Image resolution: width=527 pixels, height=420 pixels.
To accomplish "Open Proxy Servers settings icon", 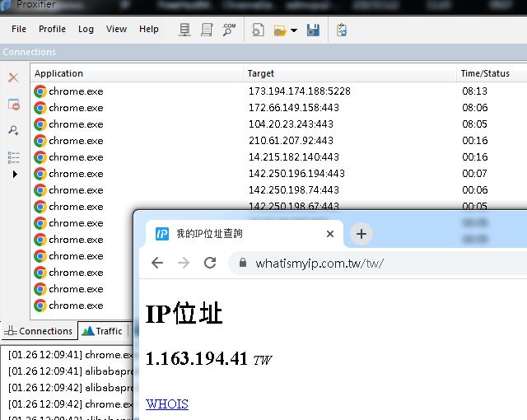I will click(x=184, y=30).
